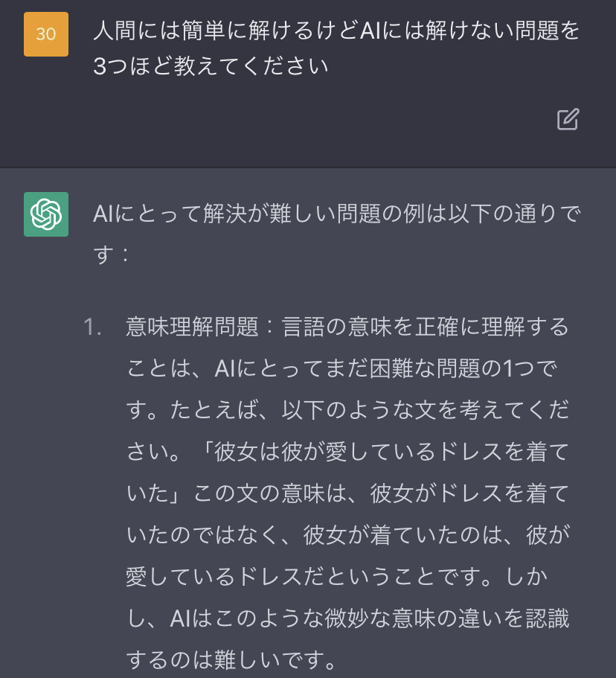Click the green ChatGPT logo avatar
This screenshot has height=678, width=616.
click(46, 214)
